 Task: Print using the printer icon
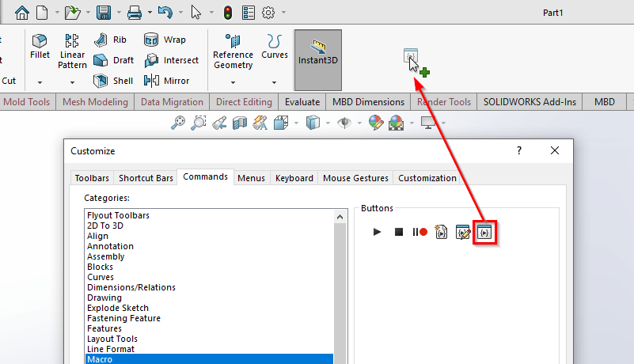tap(135, 13)
